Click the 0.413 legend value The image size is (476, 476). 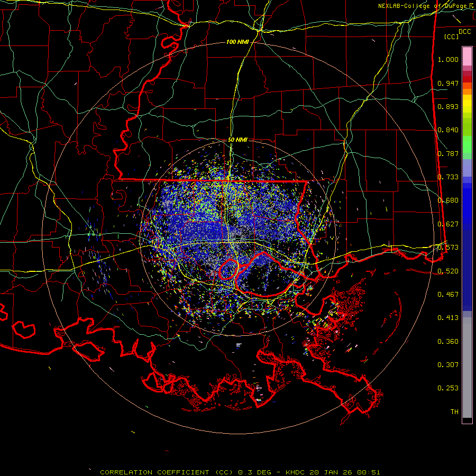tap(448, 318)
